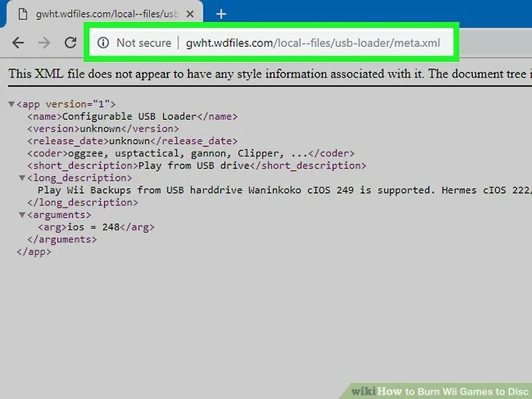Click the version unknown line
This screenshot has height=399, width=532.
coord(103,129)
